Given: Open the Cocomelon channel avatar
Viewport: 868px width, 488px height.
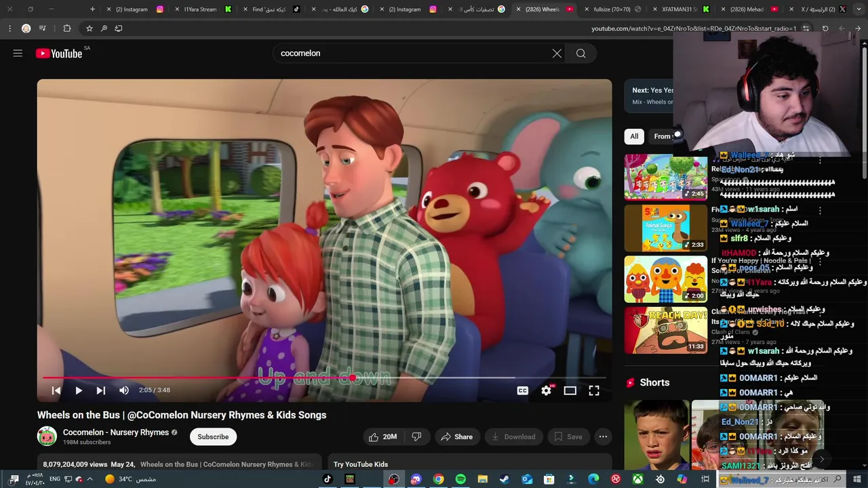Looking at the screenshot, I should [x=47, y=436].
